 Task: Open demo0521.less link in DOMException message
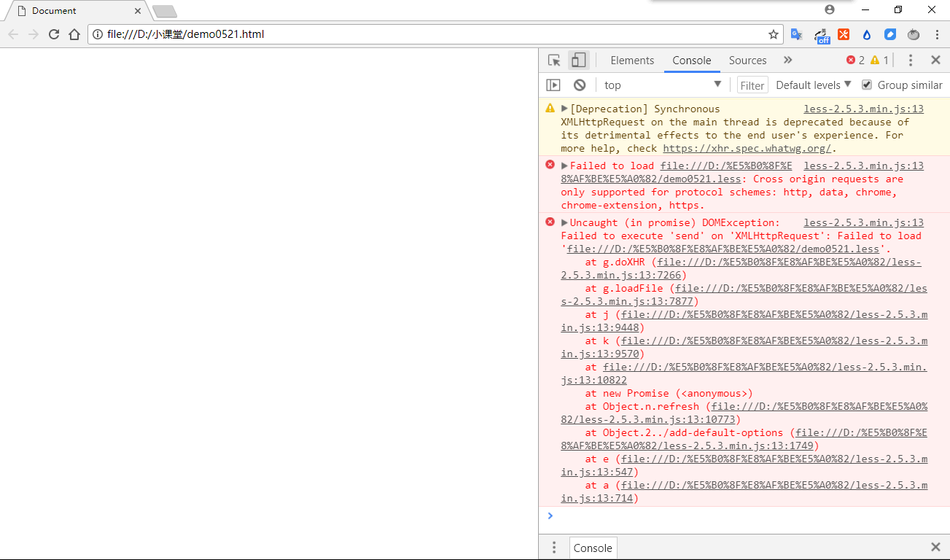click(x=723, y=249)
